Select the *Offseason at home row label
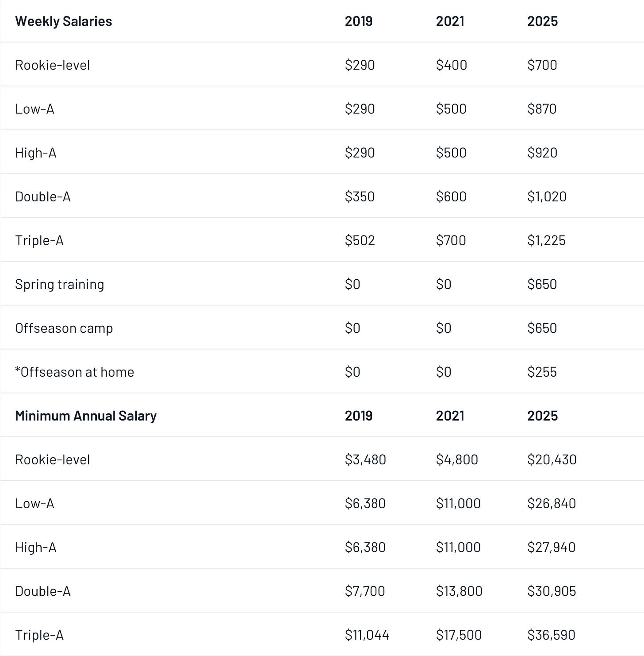Image resolution: width=644 pixels, height=656 pixels. coord(74,372)
